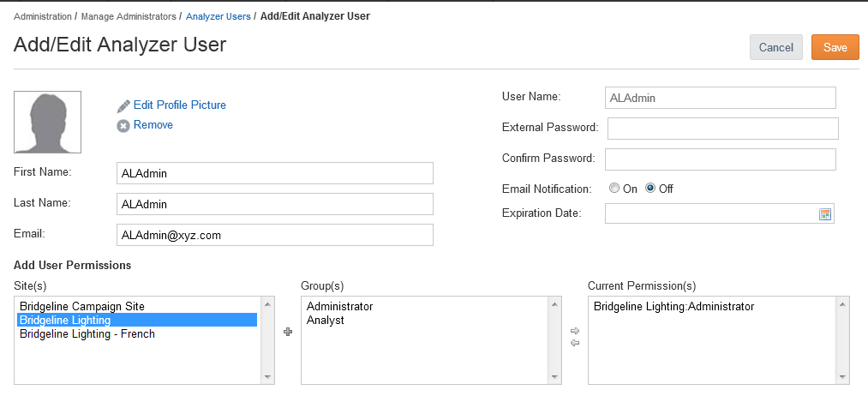The height and width of the screenshot is (396, 868).
Task: Cancel editing the analyzer user
Action: [x=775, y=48]
